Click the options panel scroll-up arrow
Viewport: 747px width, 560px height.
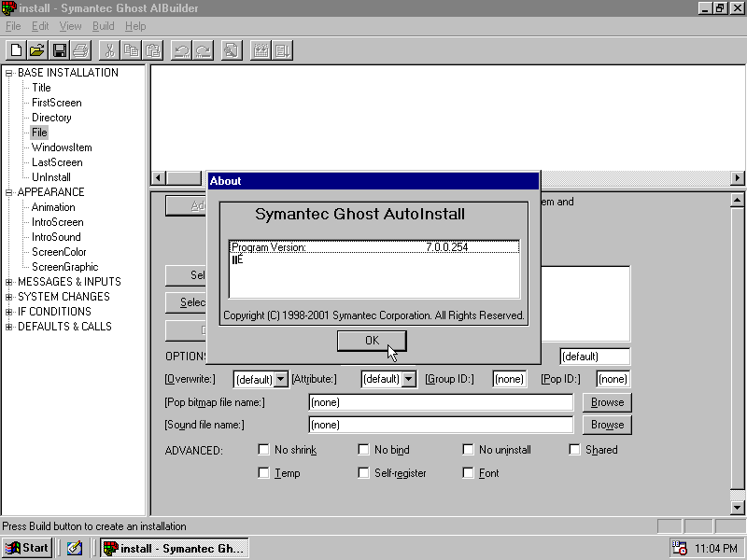(737, 200)
